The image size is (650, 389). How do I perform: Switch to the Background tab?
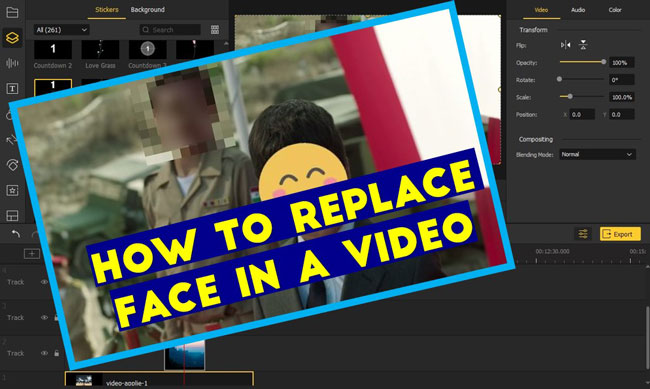tap(148, 10)
